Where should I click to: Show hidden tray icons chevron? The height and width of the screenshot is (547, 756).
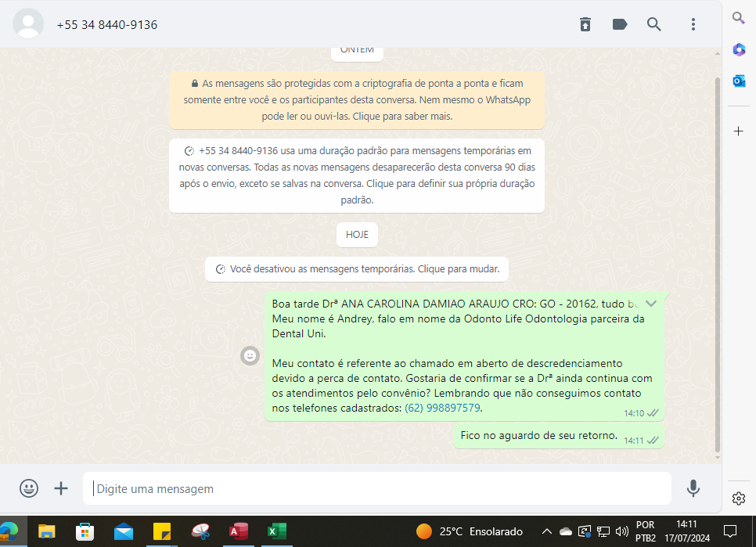pyautogui.click(x=546, y=531)
